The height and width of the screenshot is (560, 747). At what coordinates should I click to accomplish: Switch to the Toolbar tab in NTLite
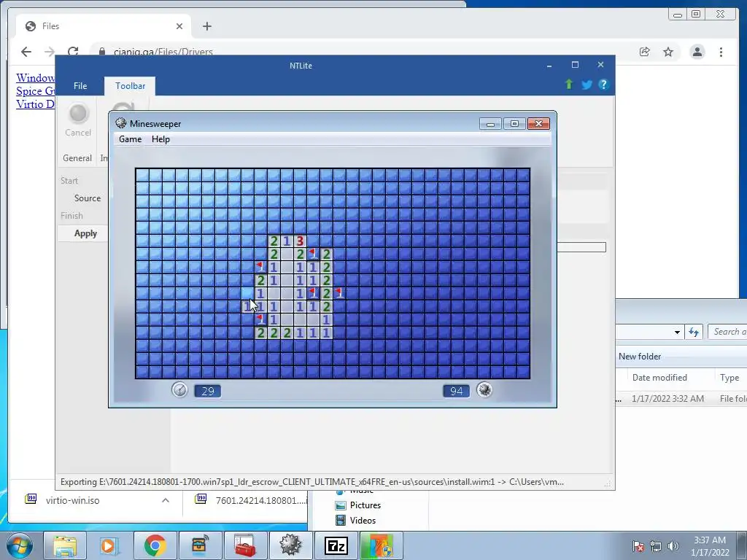130,86
